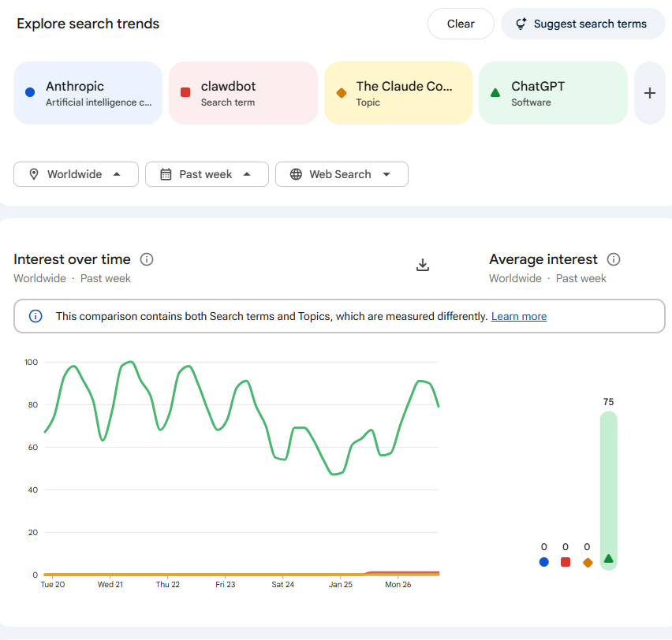Add a comparison with the plus icon

point(650,93)
